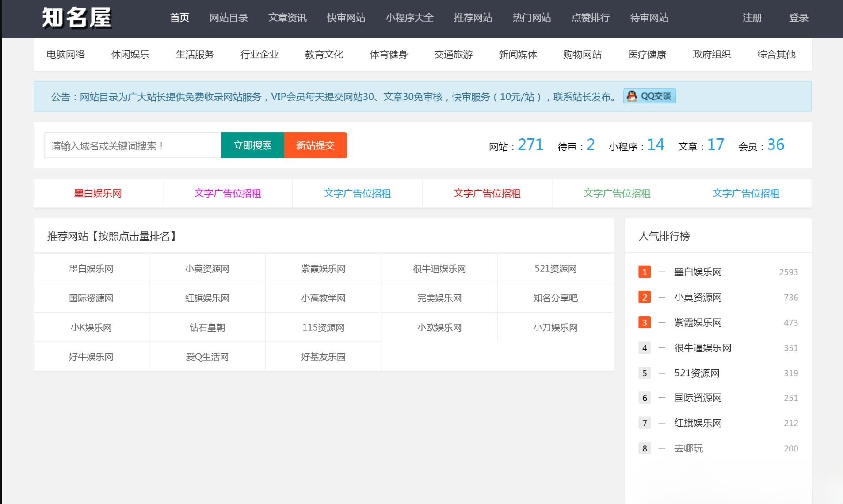This screenshot has height=504, width=843.
Task: Open 小莫资源网 from the popularity ranking
Action: [x=698, y=297]
